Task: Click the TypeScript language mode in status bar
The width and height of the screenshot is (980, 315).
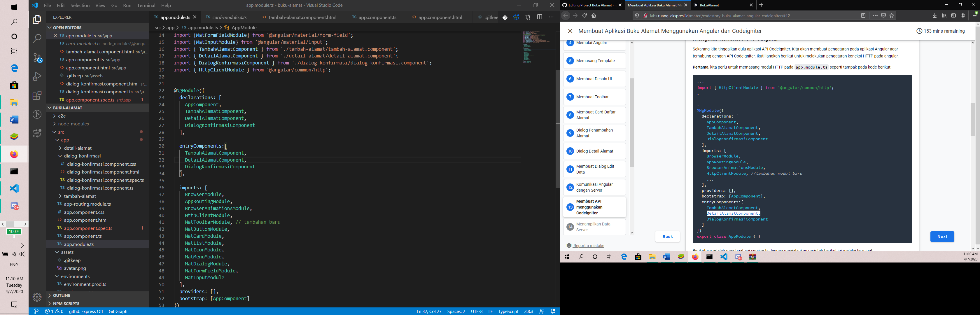Action: click(508, 311)
